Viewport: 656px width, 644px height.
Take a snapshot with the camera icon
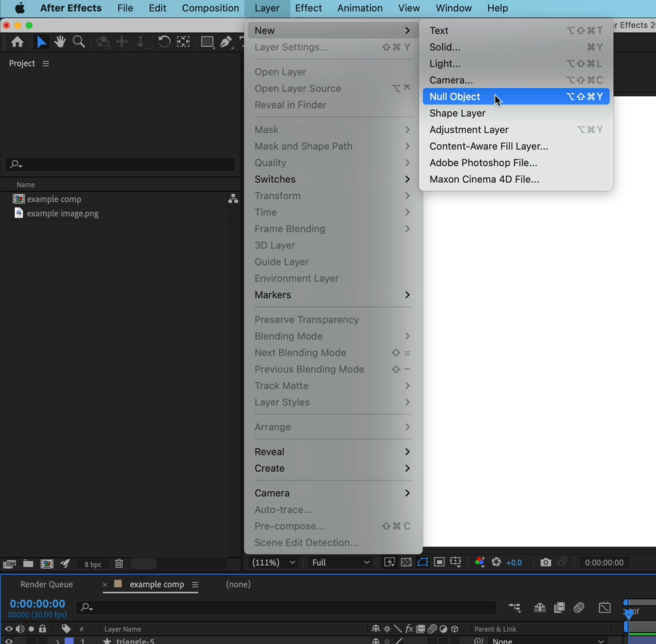pos(546,563)
